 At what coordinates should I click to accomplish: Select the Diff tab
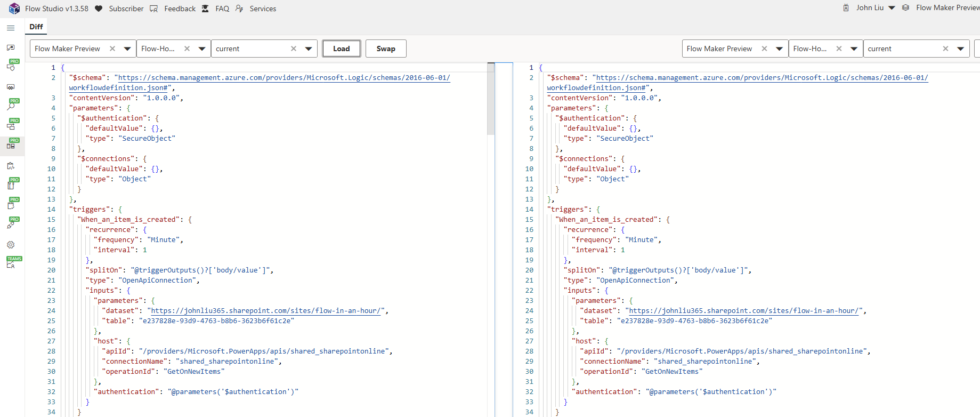tap(36, 27)
